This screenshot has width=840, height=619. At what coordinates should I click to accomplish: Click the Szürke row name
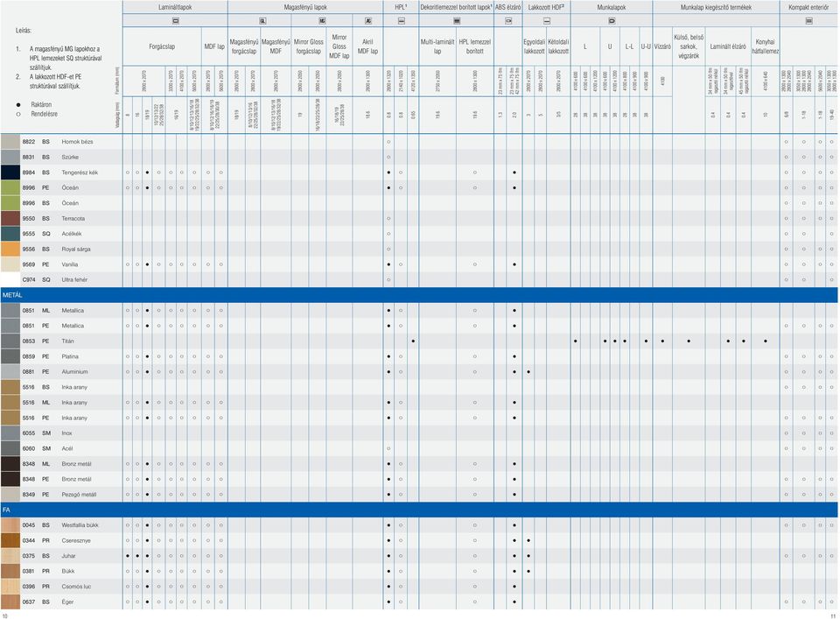click(x=70, y=158)
